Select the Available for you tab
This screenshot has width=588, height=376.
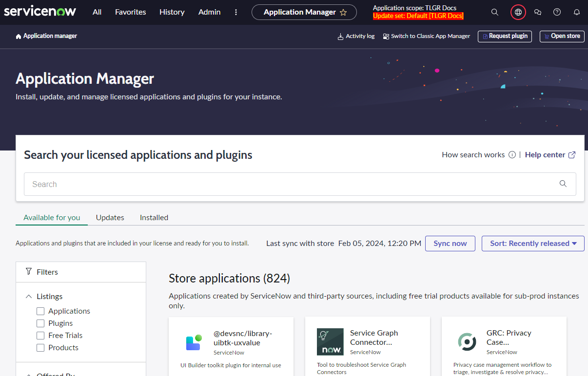pyautogui.click(x=52, y=217)
